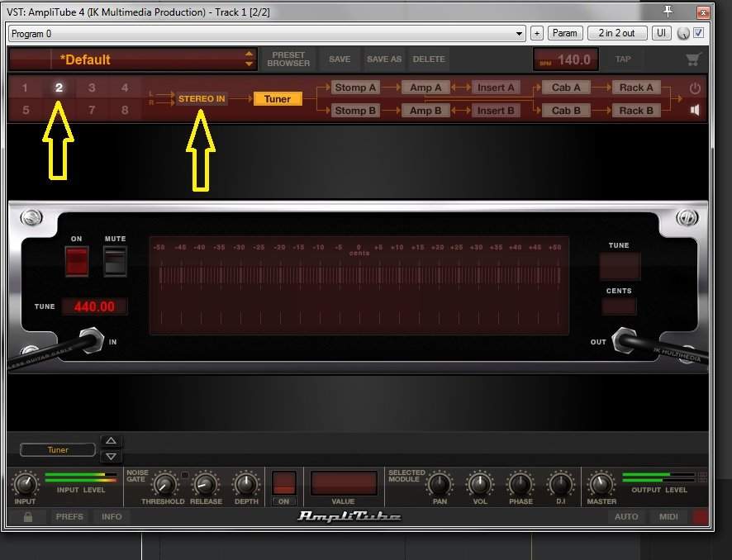This screenshot has width=732, height=560.
Task: Click the INPUT knob
Action: tap(26, 484)
